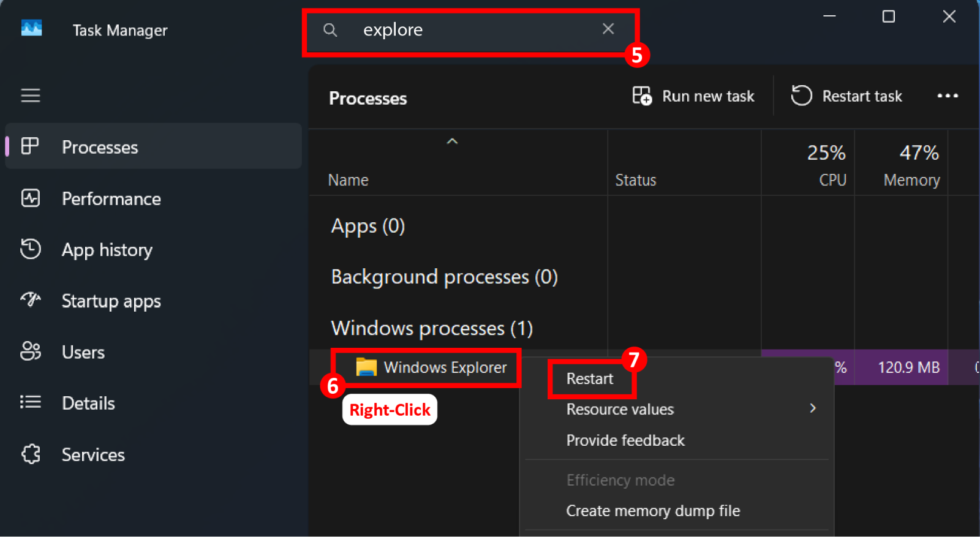Choose Create memory dump file
This screenshot has height=537, width=980.
(653, 511)
